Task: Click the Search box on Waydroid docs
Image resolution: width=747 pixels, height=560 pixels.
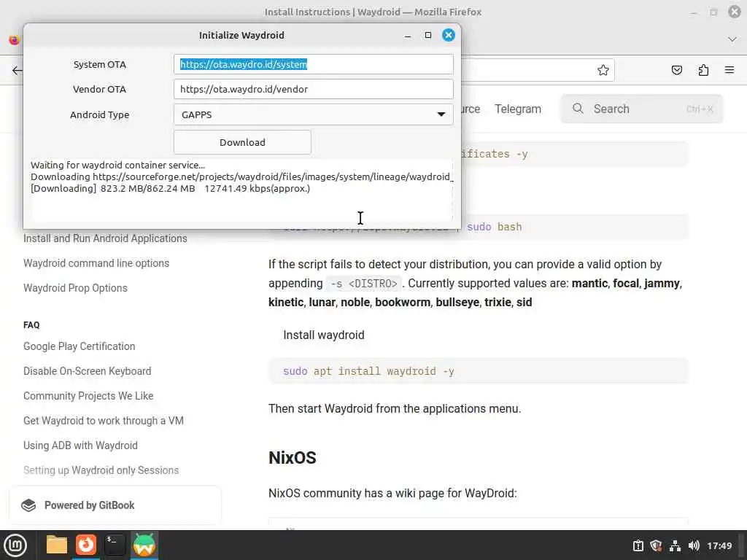Action: (641, 109)
